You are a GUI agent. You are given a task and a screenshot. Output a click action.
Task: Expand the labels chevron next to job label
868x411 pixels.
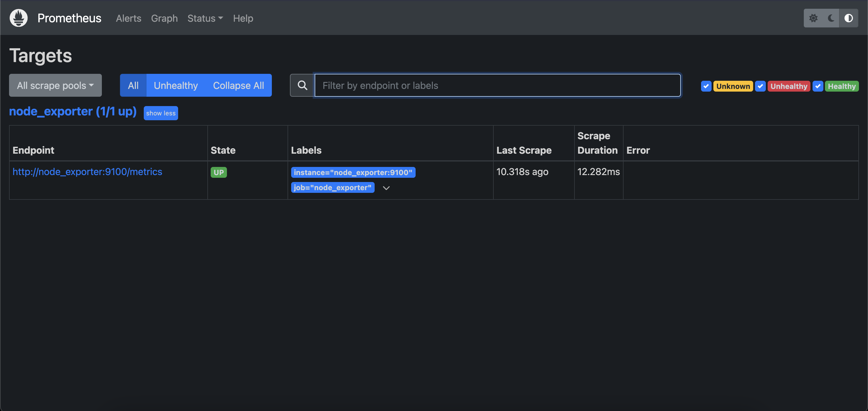(386, 188)
